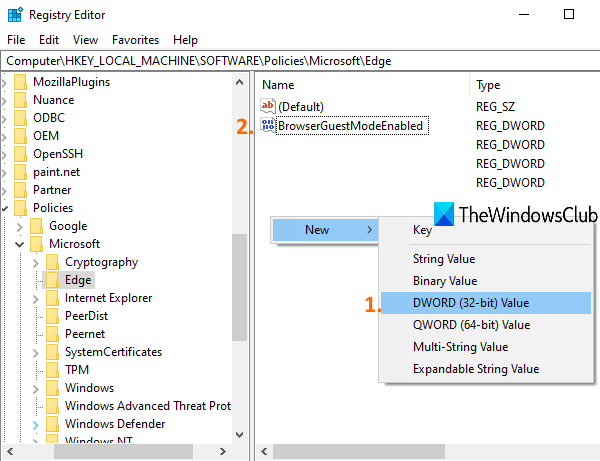This screenshot has height=461, width=600.
Task: Click the SystemCertificates folder icon
Action: tap(52, 352)
